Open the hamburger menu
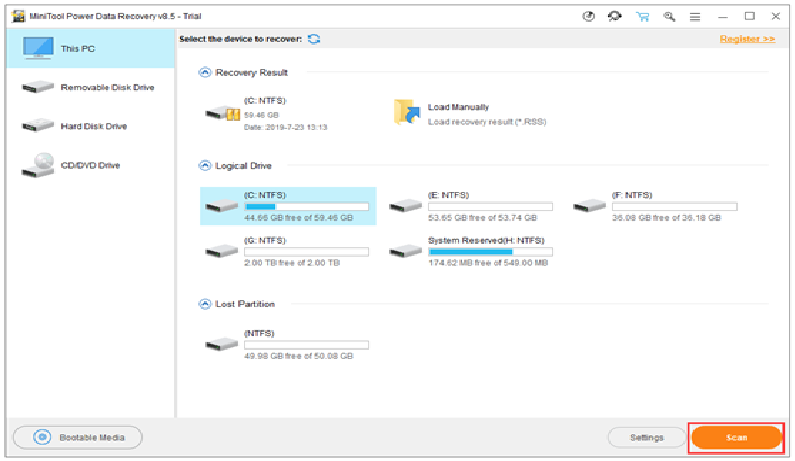 (x=695, y=17)
